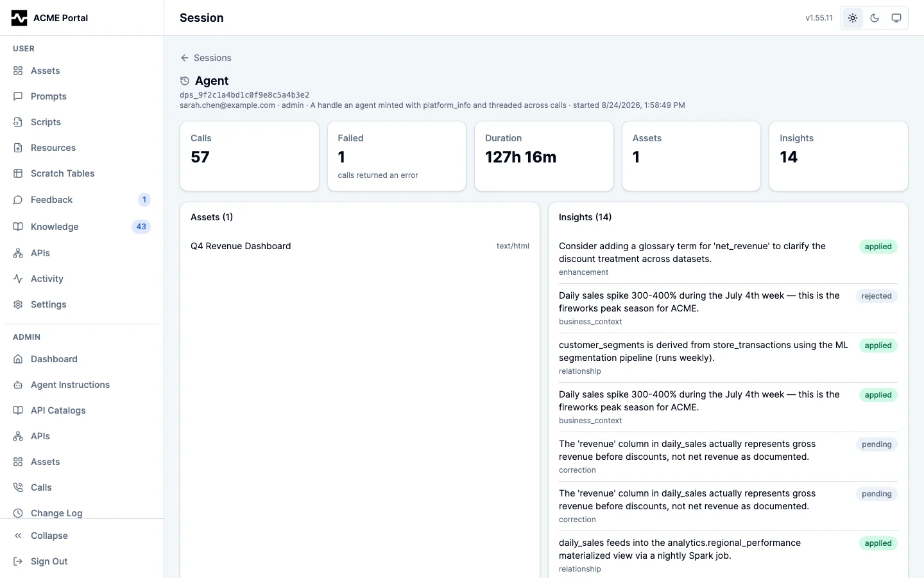Open API Catalogs page

tap(82, 410)
